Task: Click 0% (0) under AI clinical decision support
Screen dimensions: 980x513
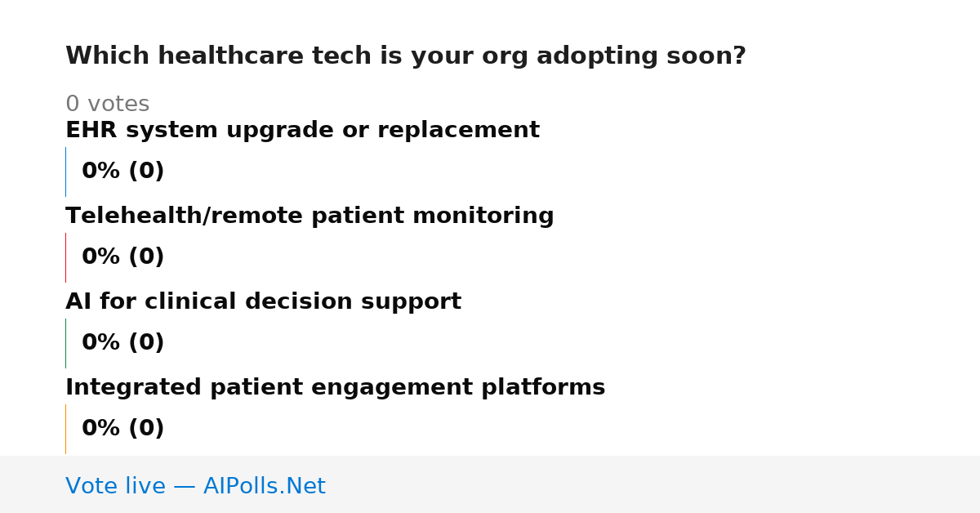Action: click(x=122, y=343)
